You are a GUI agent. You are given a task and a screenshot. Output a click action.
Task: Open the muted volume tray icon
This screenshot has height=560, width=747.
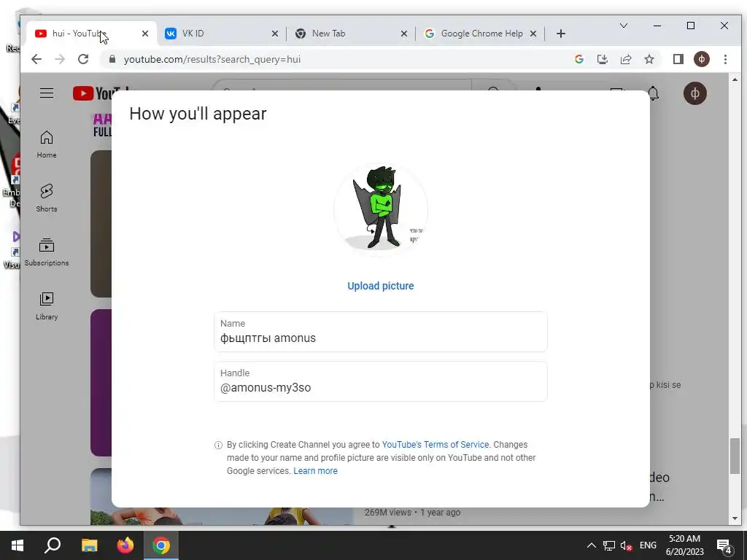(x=626, y=545)
